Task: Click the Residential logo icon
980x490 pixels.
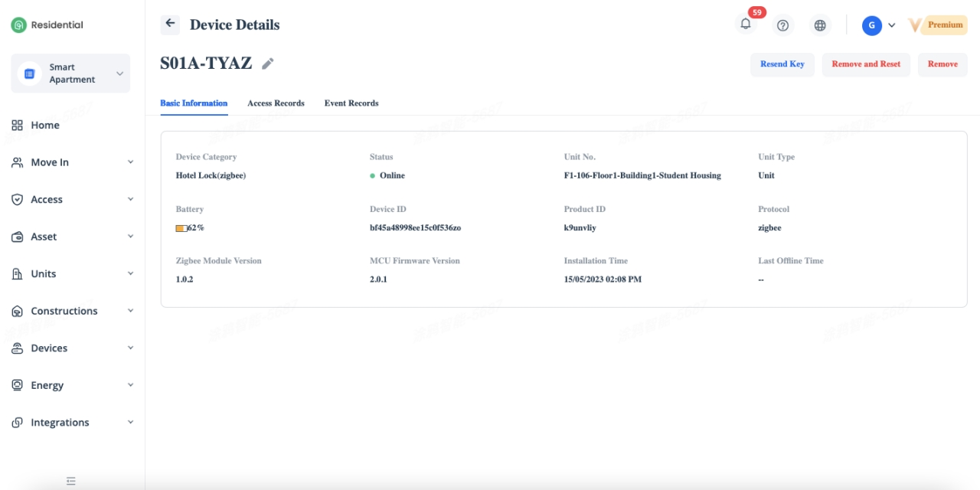Action: (x=18, y=25)
